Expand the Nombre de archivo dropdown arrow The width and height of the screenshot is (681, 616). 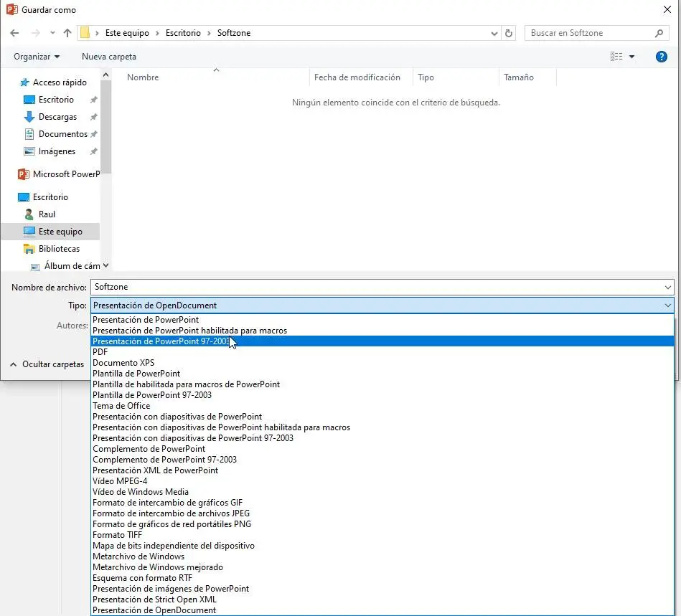coord(667,287)
